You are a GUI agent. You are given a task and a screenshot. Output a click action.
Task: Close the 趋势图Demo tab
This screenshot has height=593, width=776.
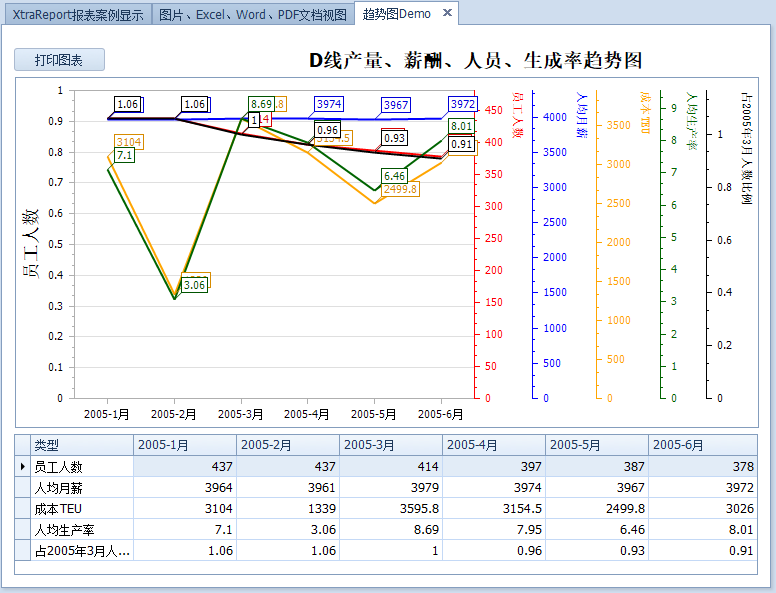tap(447, 13)
